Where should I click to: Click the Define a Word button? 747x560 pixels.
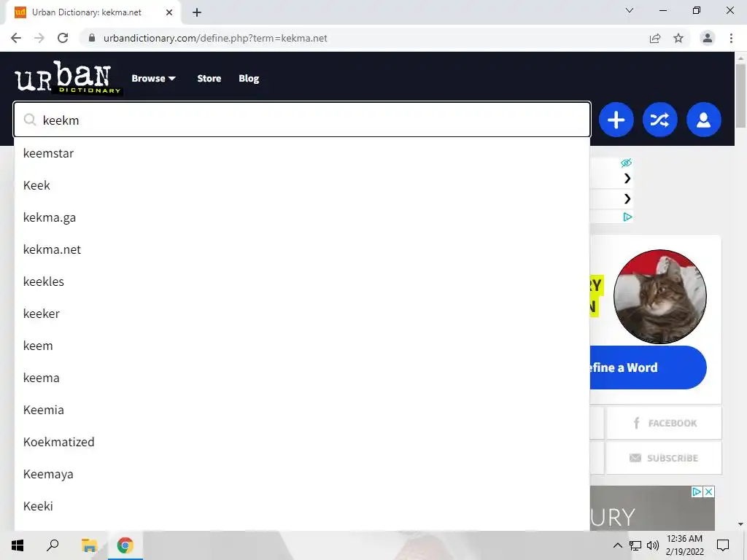pyautogui.click(x=648, y=367)
